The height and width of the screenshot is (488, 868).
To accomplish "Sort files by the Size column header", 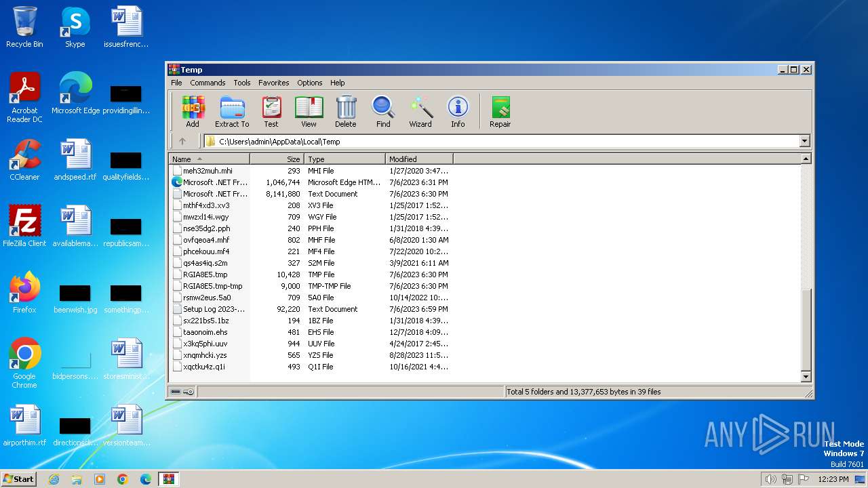I will [x=277, y=159].
